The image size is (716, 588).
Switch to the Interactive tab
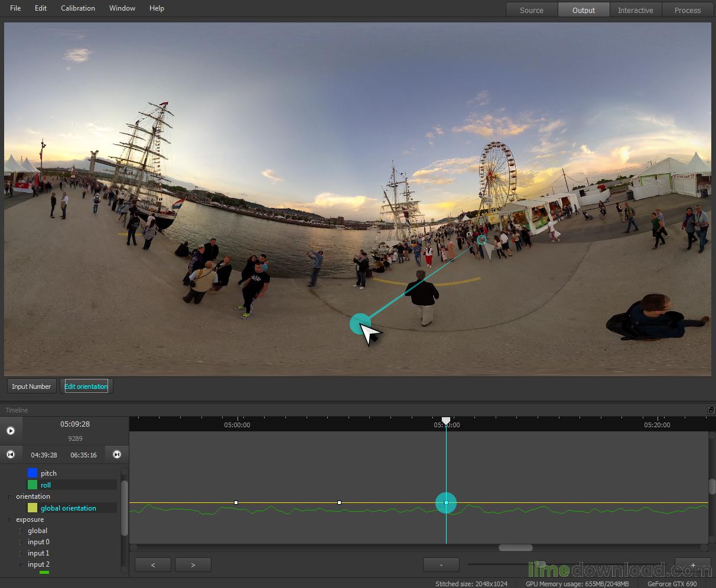(x=635, y=10)
